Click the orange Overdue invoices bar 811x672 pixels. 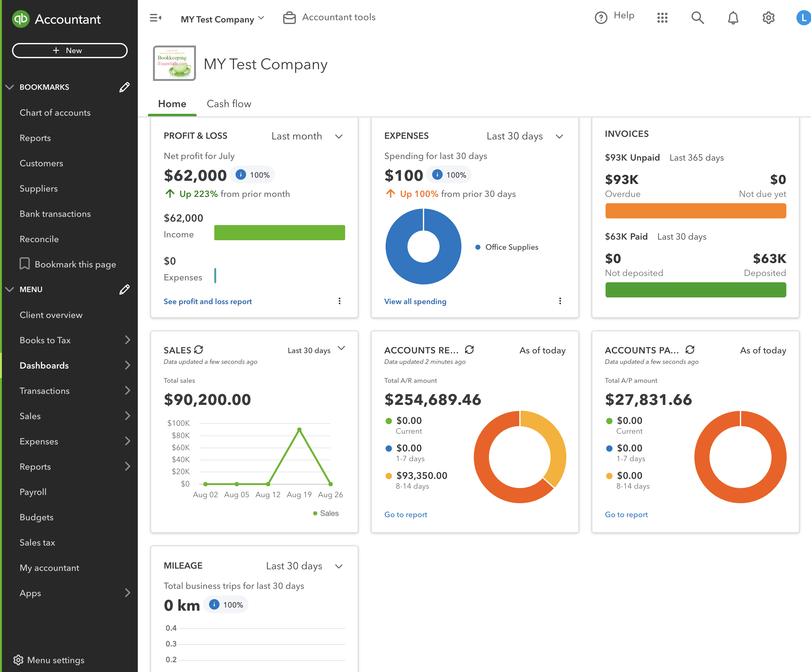tap(696, 211)
